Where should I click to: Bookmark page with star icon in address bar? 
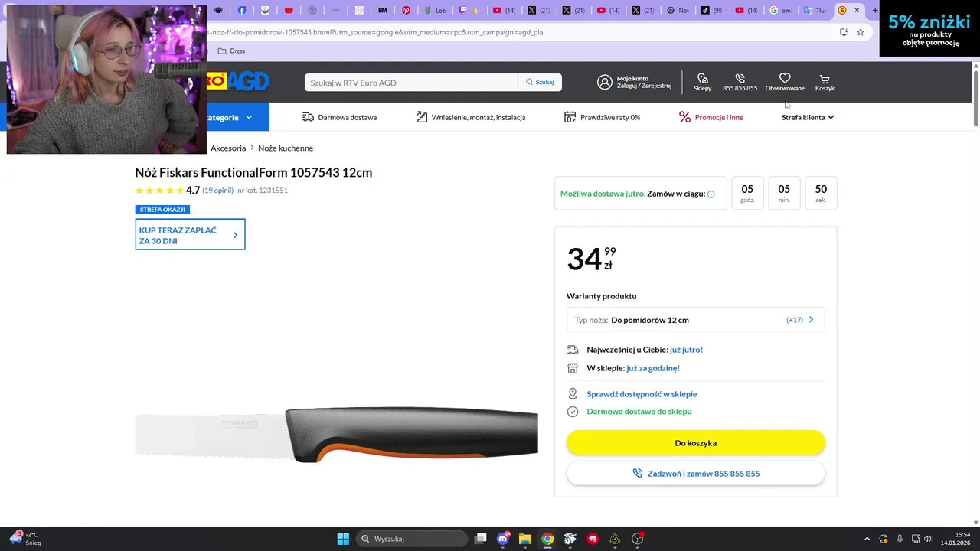pyautogui.click(x=861, y=32)
